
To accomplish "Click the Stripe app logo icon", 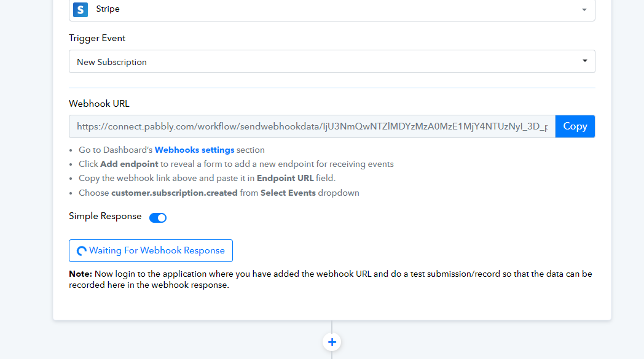I will (x=80, y=9).
